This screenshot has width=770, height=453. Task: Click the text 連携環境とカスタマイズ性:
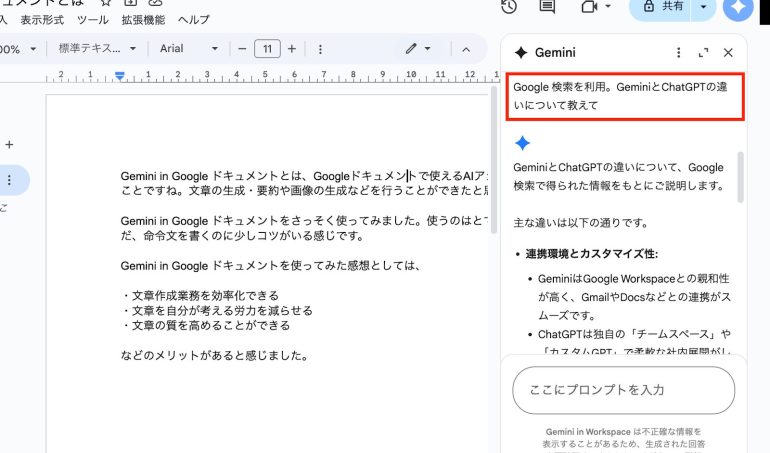coord(592,254)
